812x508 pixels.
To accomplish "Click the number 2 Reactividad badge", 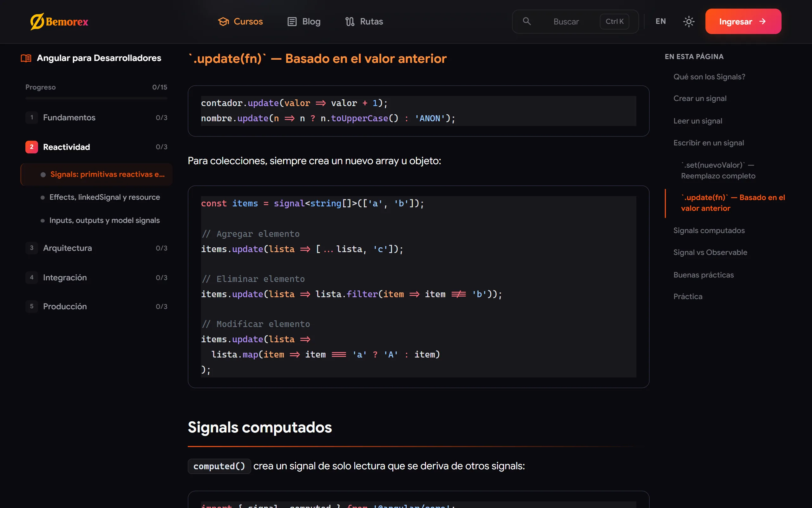I will 31,147.
